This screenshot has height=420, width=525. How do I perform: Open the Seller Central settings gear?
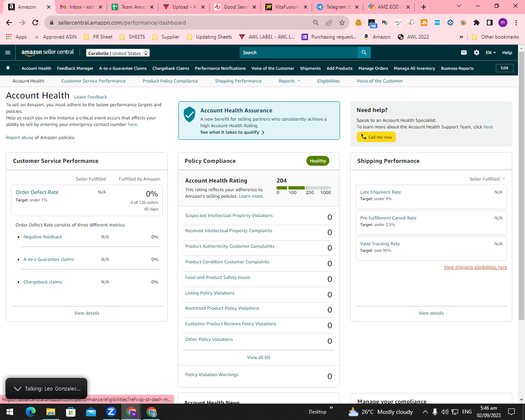click(476, 52)
